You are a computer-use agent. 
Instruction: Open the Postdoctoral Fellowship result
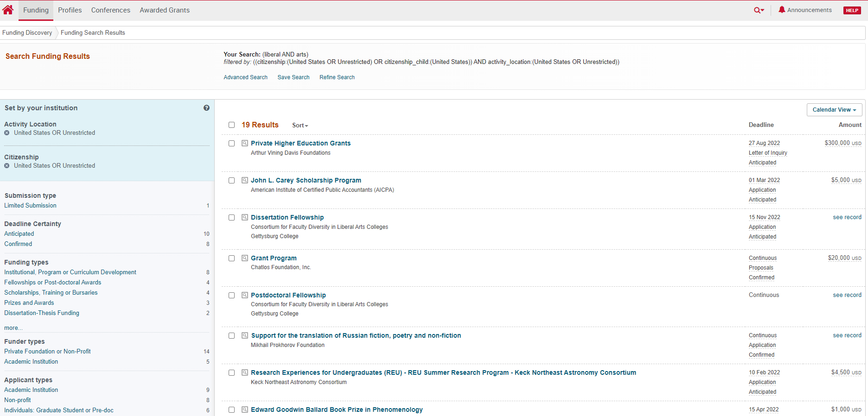[288, 295]
